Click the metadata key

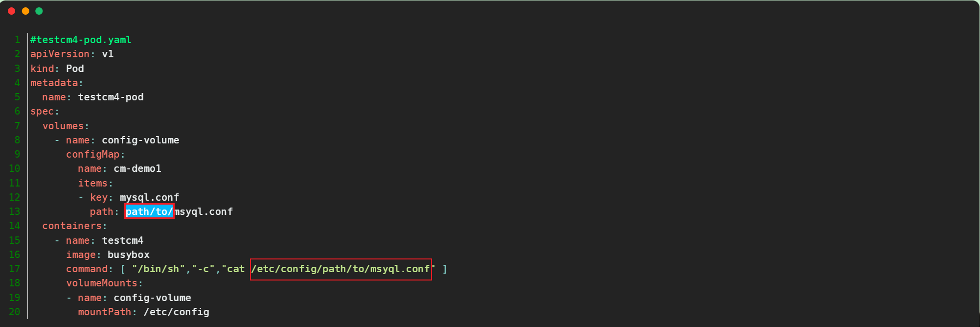pyautogui.click(x=54, y=83)
